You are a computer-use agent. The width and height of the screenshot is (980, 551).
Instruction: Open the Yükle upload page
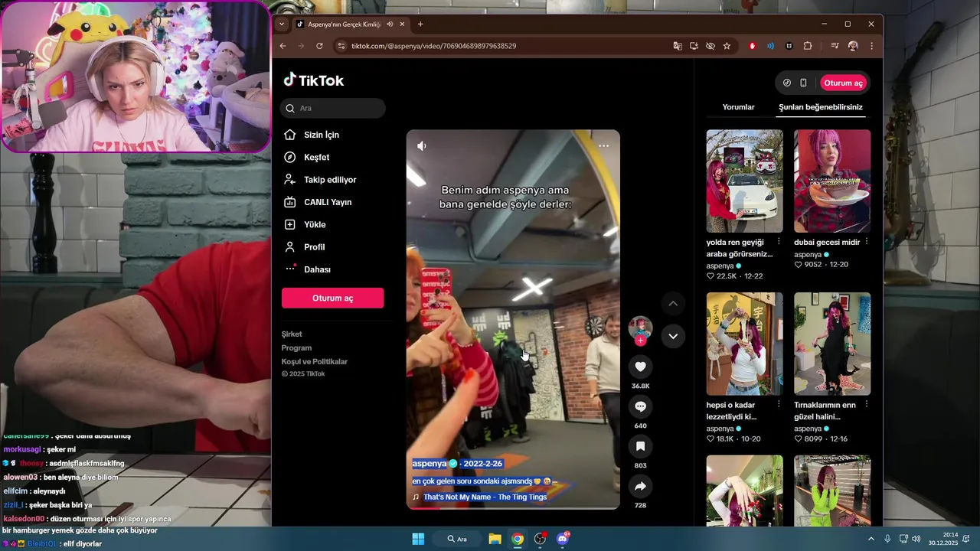tap(304, 224)
